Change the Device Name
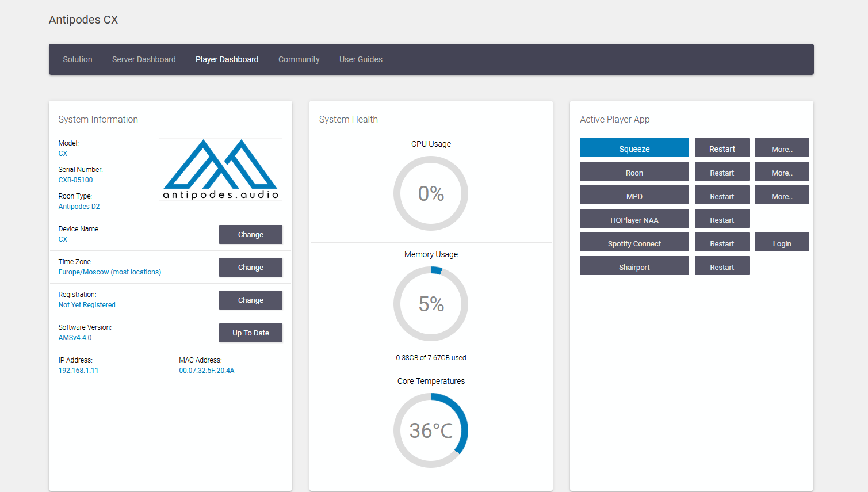 point(251,235)
